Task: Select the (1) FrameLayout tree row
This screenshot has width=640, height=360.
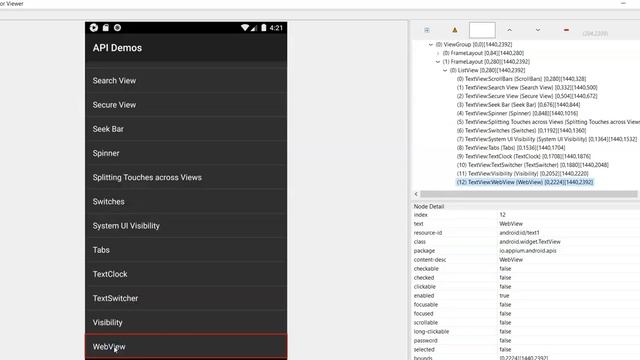Action: (x=486, y=62)
